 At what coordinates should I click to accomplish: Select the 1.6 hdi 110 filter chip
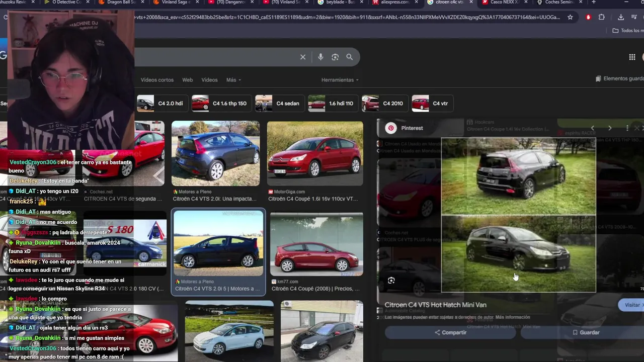pos(333,104)
